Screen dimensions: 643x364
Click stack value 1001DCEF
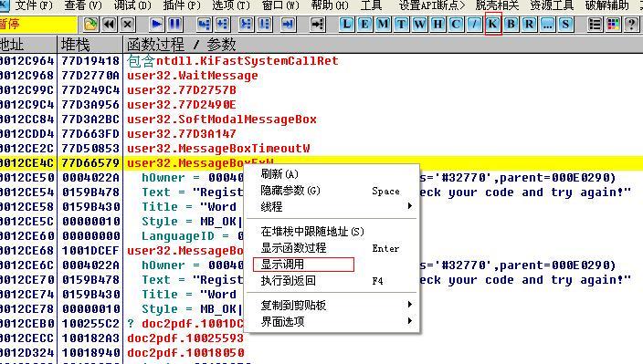point(90,250)
